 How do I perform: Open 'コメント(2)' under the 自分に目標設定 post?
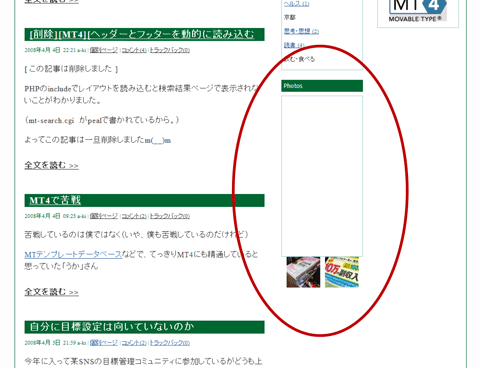pos(134,343)
